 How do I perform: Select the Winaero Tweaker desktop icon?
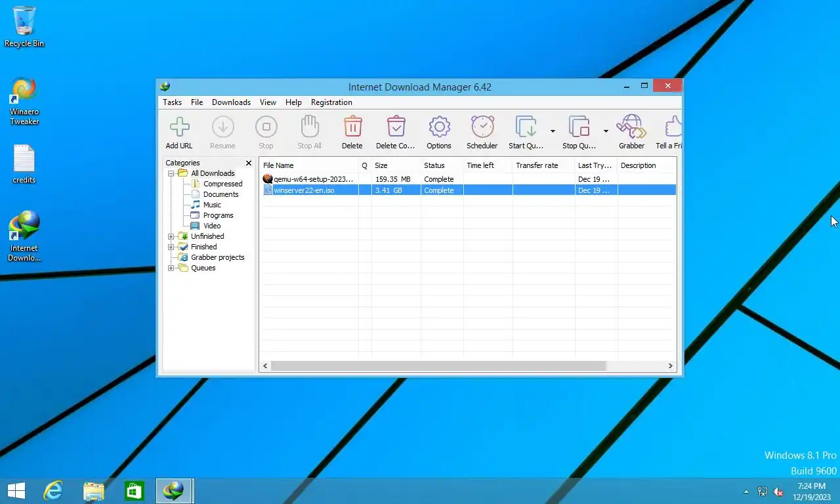24,101
